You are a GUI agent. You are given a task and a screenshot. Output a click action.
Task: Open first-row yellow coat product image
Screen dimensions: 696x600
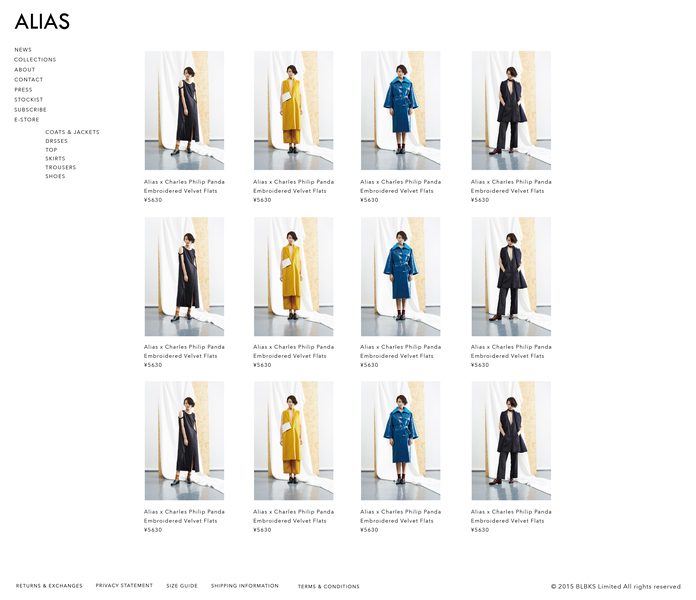293,111
